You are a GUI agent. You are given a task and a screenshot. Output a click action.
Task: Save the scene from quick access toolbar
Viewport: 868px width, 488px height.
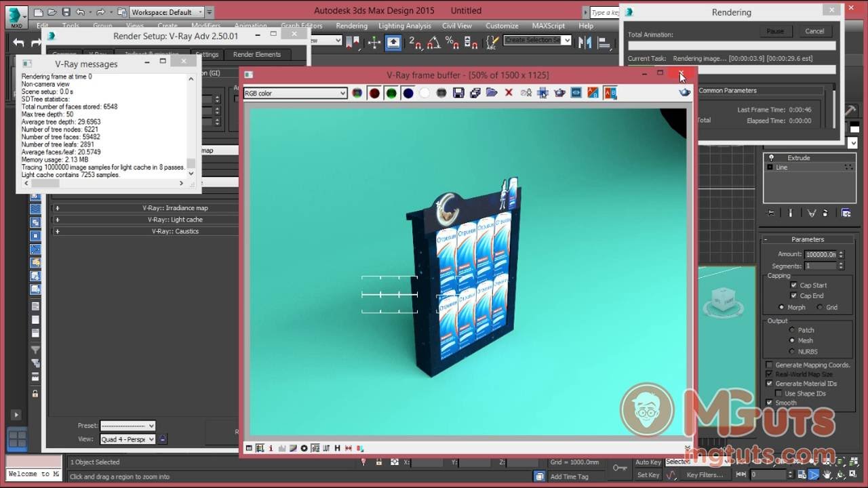(x=66, y=12)
